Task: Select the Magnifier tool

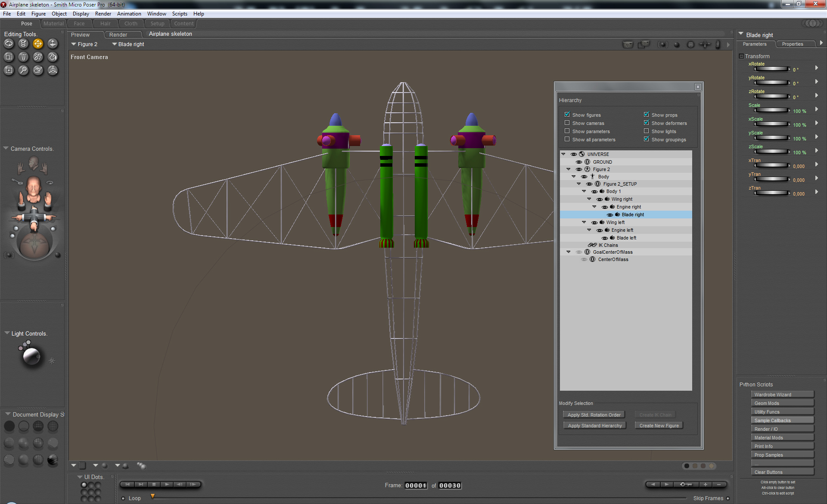Action: click(23, 70)
